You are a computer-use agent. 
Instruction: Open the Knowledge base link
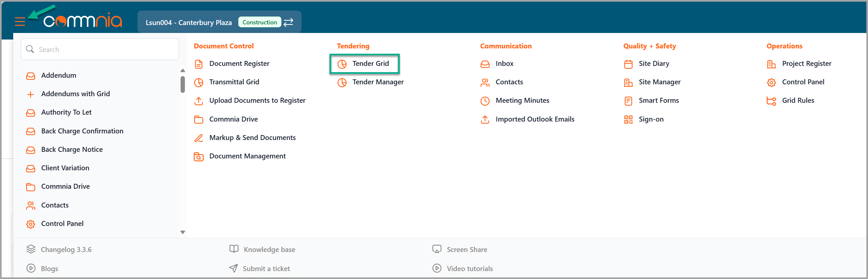(x=269, y=249)
